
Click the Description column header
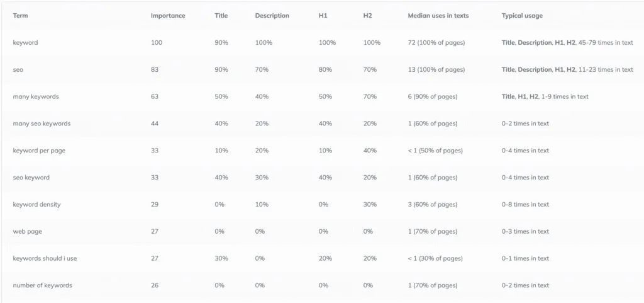point(272,16)
